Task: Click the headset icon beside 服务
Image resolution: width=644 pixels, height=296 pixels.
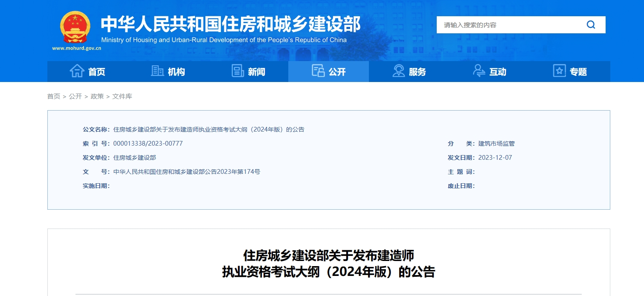Action: [398, 71]
